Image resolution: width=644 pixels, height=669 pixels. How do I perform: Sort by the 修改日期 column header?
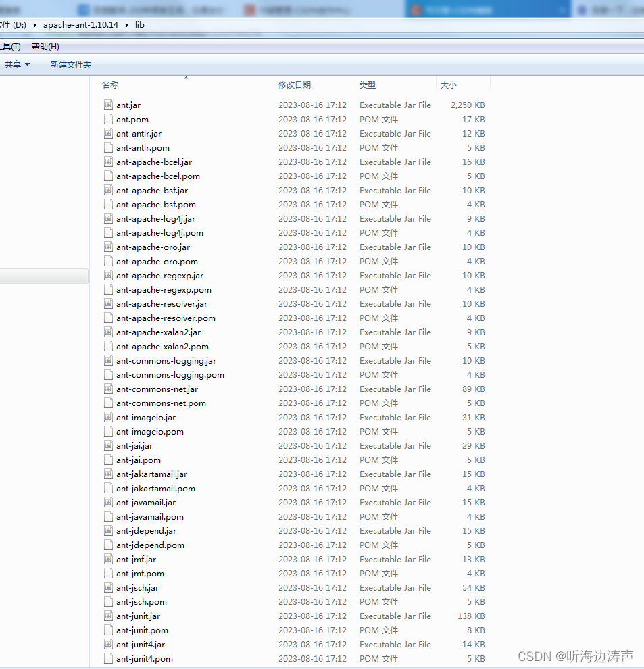pyautogui.click(x=295, y=85)
